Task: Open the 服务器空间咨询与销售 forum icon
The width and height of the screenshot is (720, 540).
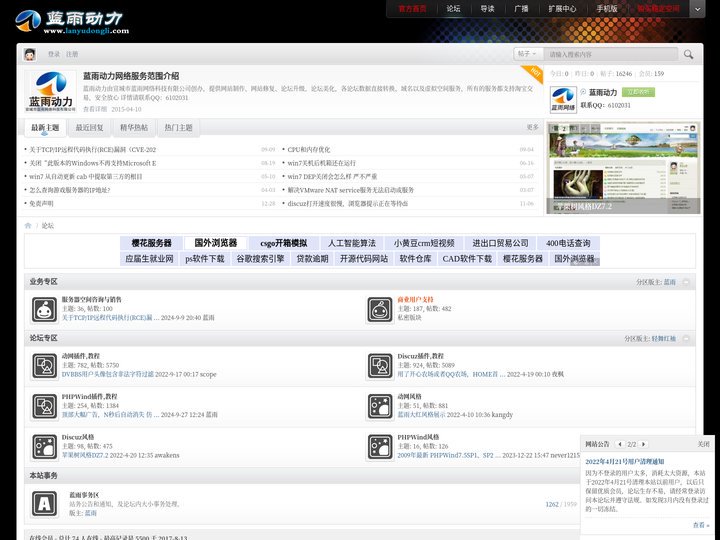Action: (x=45, y=309)
